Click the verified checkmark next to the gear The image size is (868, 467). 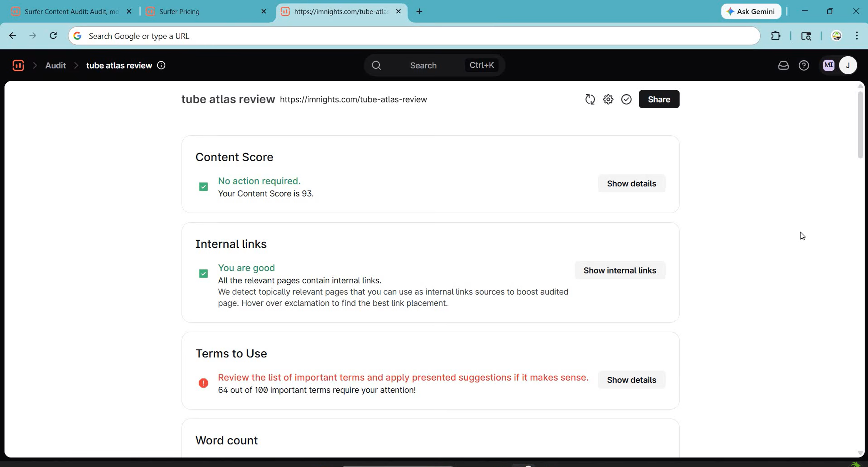626,99
